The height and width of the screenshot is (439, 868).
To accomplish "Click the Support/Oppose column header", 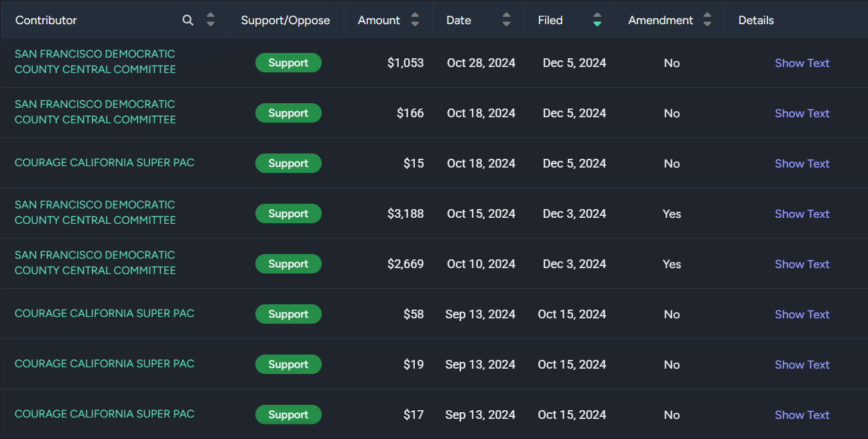I will (x=286, y=20).
